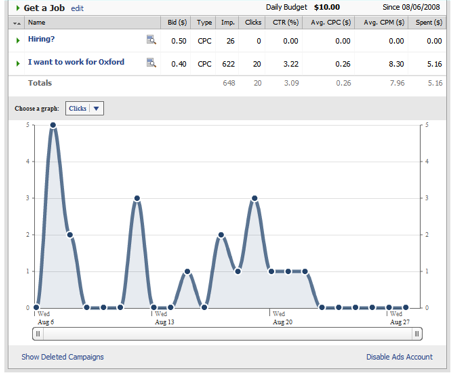The image size is (454, 373).
Task: Click the 3.22 CTR cell
Action: pos(291,64)
